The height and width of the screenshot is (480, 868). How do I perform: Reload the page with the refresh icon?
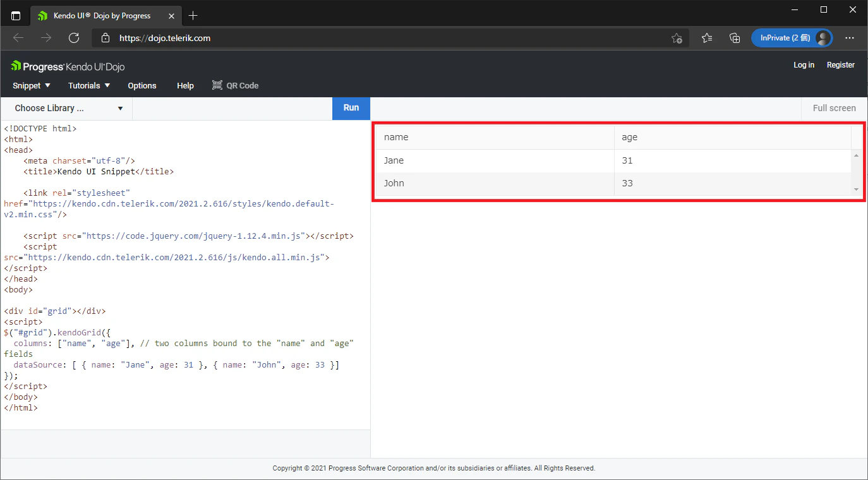coord(74,38)
